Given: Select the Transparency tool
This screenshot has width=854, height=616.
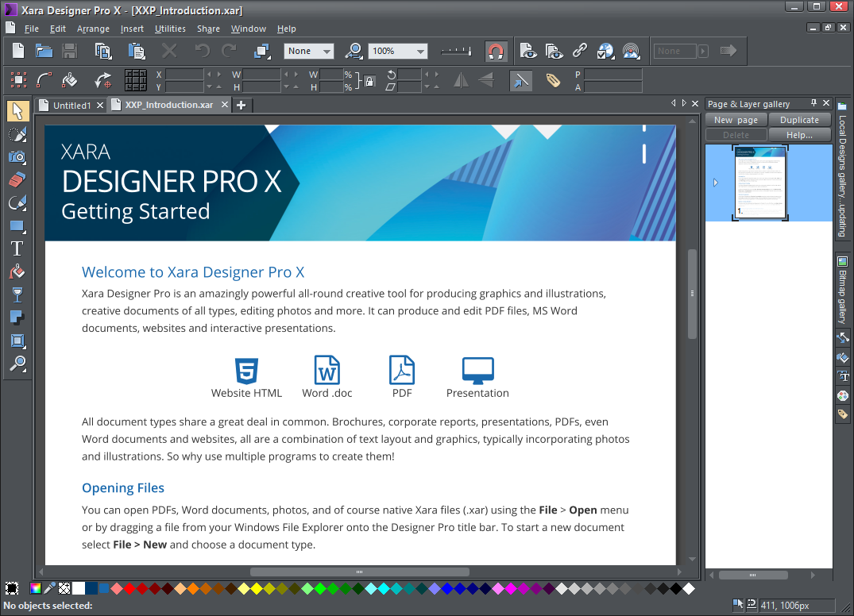Looking at the screenshot, I should point(17,294).
